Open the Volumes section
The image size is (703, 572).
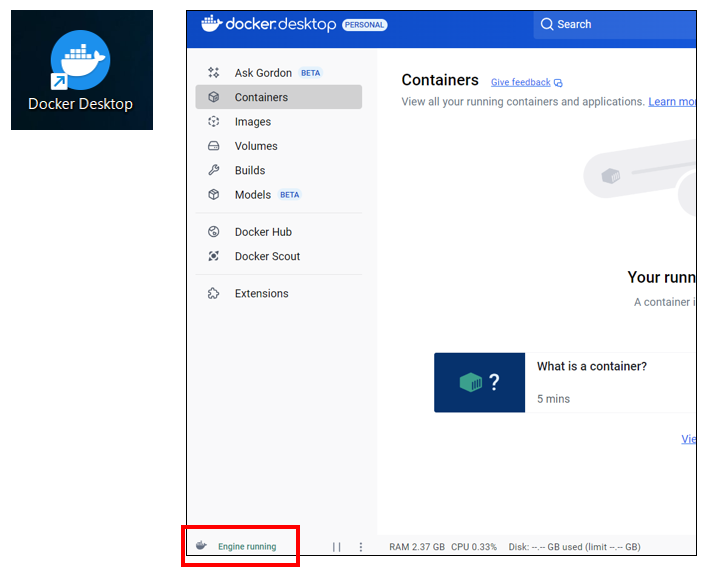pos(278,146)
